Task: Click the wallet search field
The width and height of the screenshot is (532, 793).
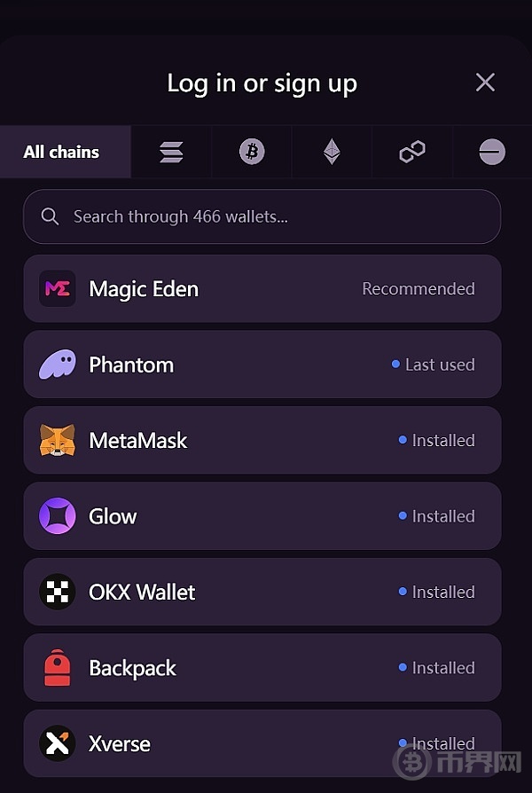Action: [x=266, y=216]
